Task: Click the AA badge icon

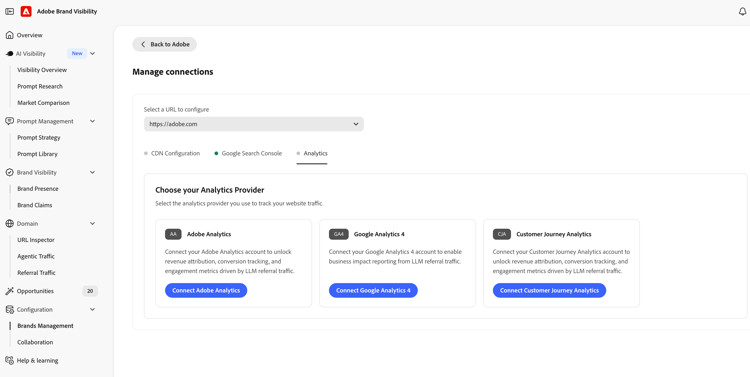Action: 173,234
